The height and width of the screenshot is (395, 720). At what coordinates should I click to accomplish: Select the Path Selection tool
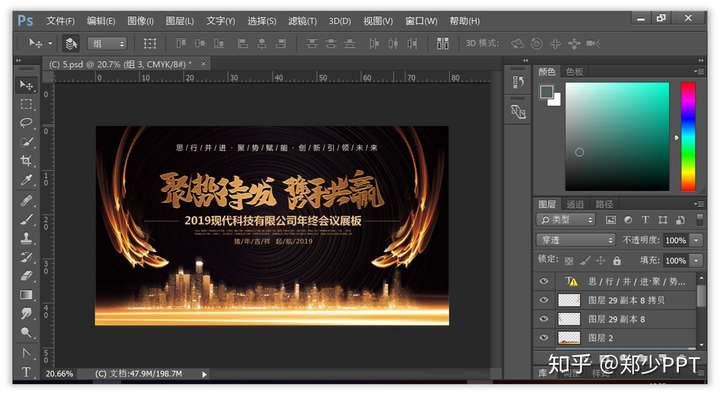26,353
